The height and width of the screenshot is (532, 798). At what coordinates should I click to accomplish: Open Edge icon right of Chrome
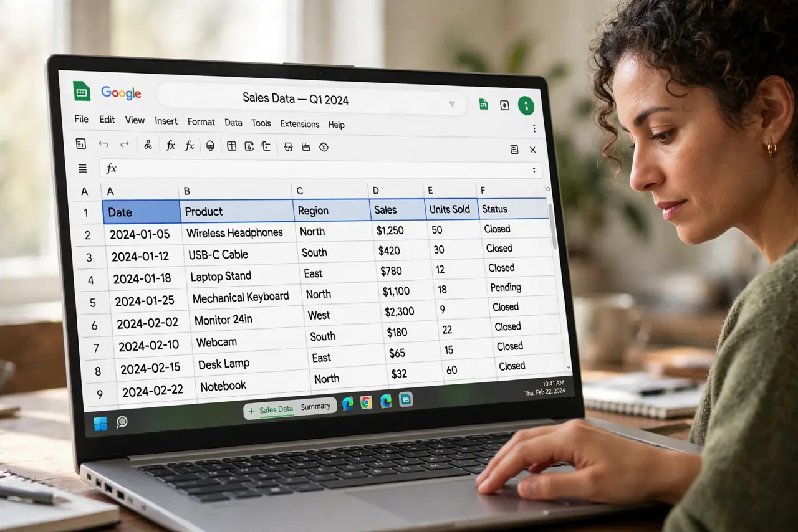coord(386,401)
